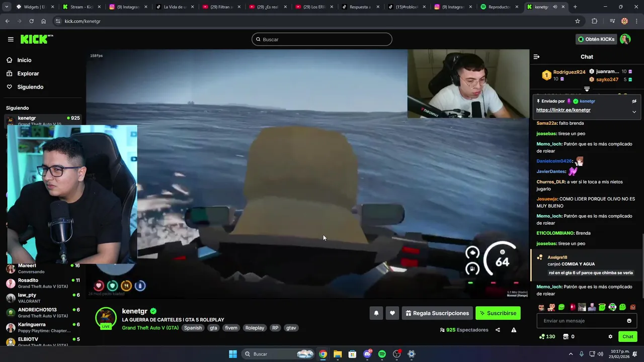Hide the pinned message with the eye-slash icon
The image size is (644, 362).
coord(634,101)
